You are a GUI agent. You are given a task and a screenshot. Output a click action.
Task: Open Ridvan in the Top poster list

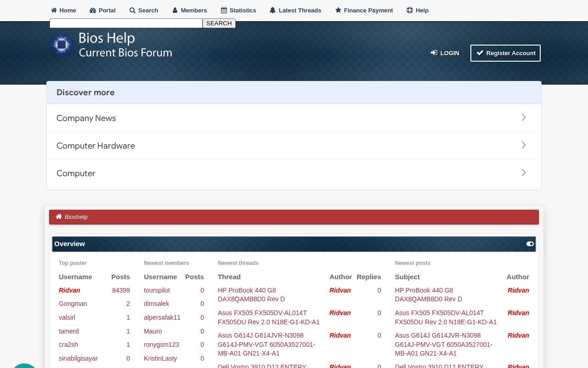(x=69, y=290)
